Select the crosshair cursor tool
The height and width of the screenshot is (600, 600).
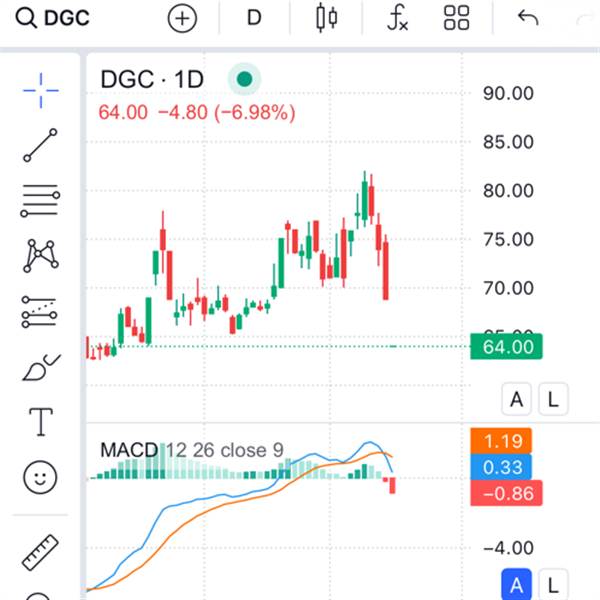tap(41, 91)
